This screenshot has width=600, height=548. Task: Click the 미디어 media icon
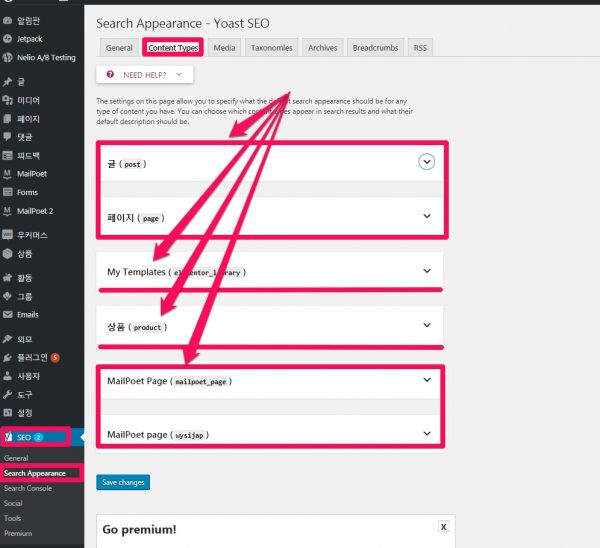pyautogui.click(x=8, y=100)
